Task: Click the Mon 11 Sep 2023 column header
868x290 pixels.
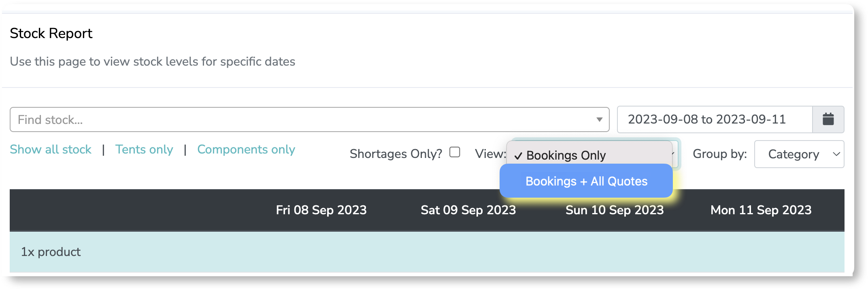Action: [761, 210]
